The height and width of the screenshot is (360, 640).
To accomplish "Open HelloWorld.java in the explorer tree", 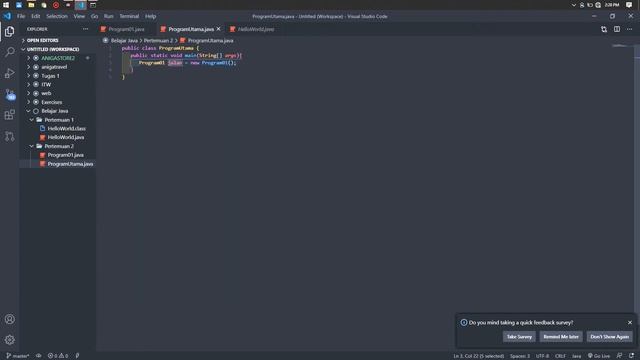I will point(66,138).
